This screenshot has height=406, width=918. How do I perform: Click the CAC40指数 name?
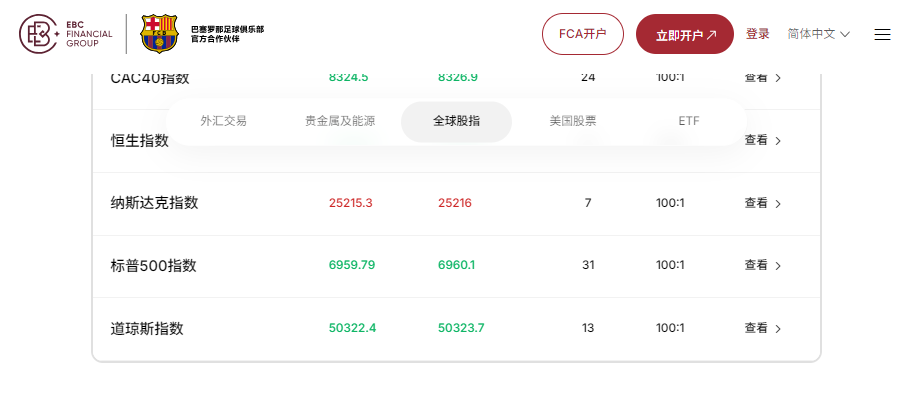tap(150, 79)
